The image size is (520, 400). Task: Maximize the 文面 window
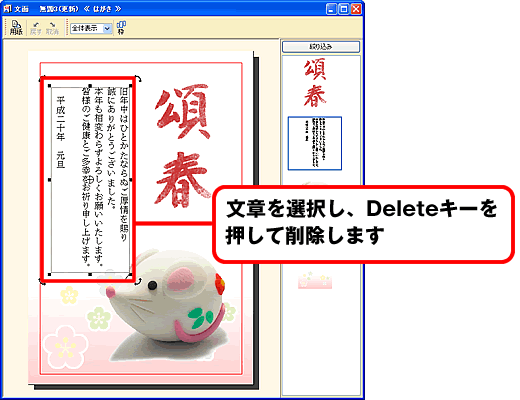tap(344, 9)
